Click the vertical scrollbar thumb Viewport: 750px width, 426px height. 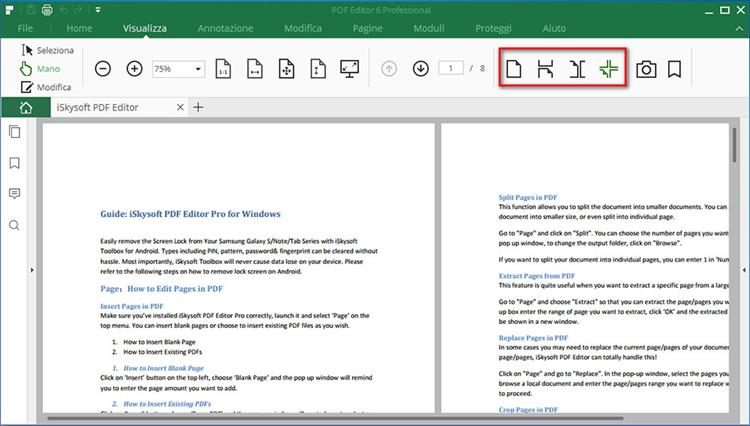(x=734, y=145)
